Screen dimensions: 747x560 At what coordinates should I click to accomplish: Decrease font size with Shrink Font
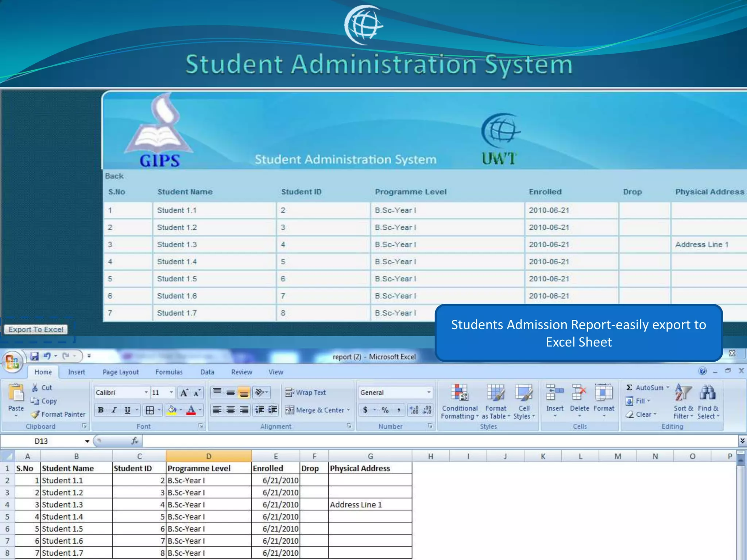click(x=197, y=393)
